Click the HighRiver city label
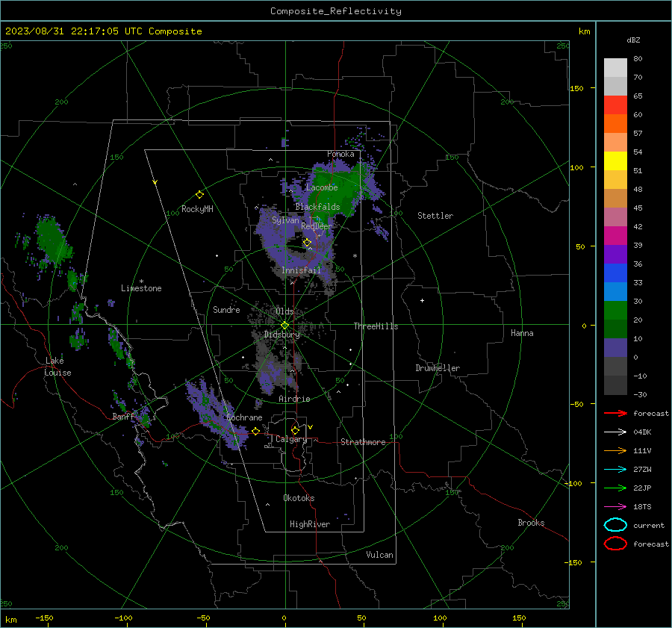672x628 pixels. click(x=310, y=524)
